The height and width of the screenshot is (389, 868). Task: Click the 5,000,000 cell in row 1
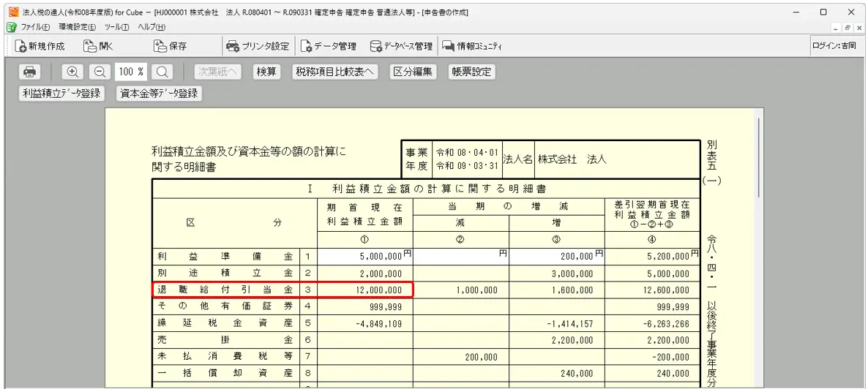(x=364, y=257)
